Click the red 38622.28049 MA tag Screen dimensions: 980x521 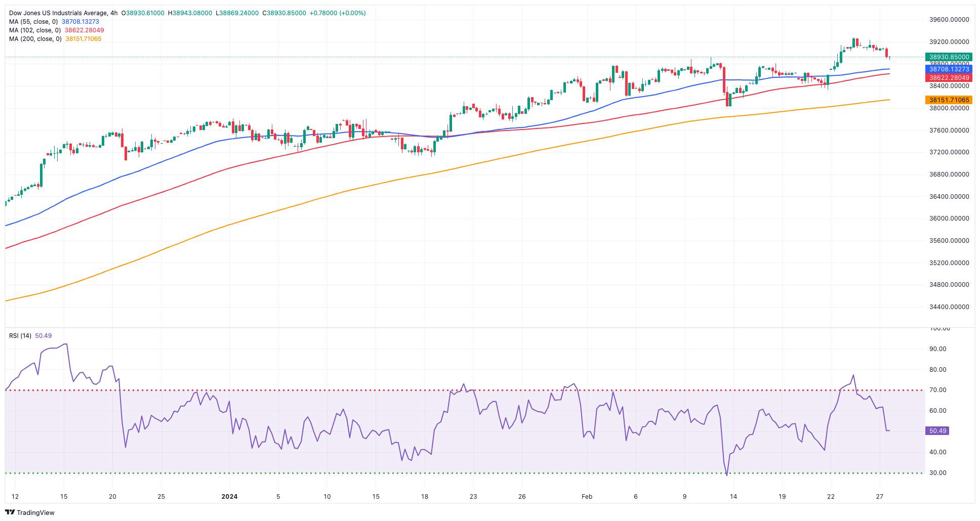(949, 78)
